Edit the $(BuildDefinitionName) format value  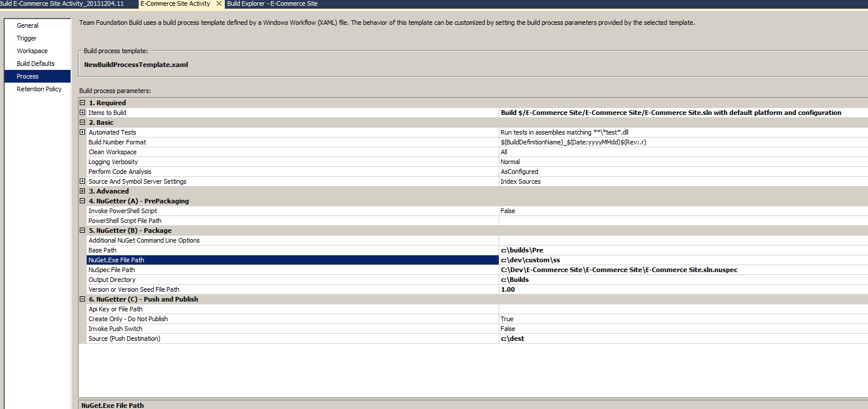pos(684,142)
